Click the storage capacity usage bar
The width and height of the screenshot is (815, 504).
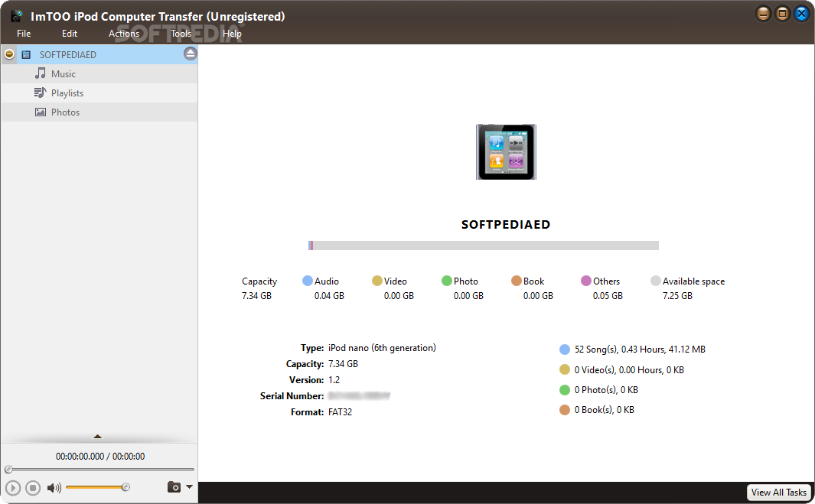[484, 245]
